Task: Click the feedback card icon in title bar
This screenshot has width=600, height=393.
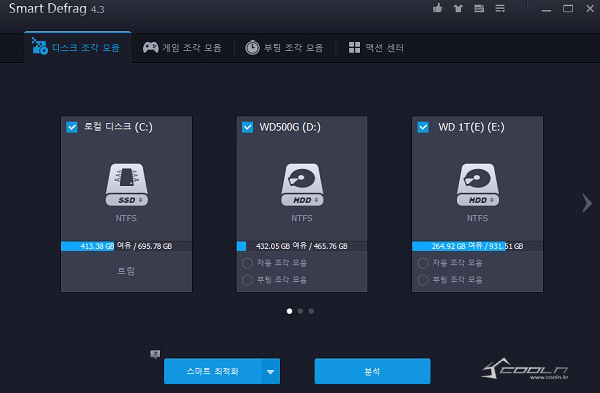Action: (479, 8)
